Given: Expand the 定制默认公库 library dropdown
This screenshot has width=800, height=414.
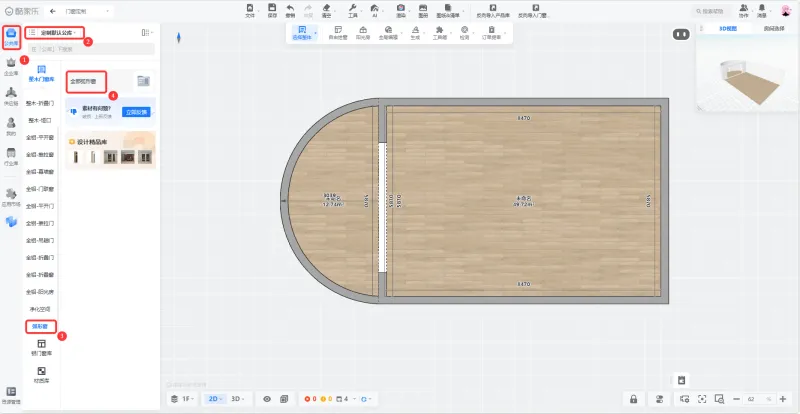Looking at the screenshot, I should point(58,33).
